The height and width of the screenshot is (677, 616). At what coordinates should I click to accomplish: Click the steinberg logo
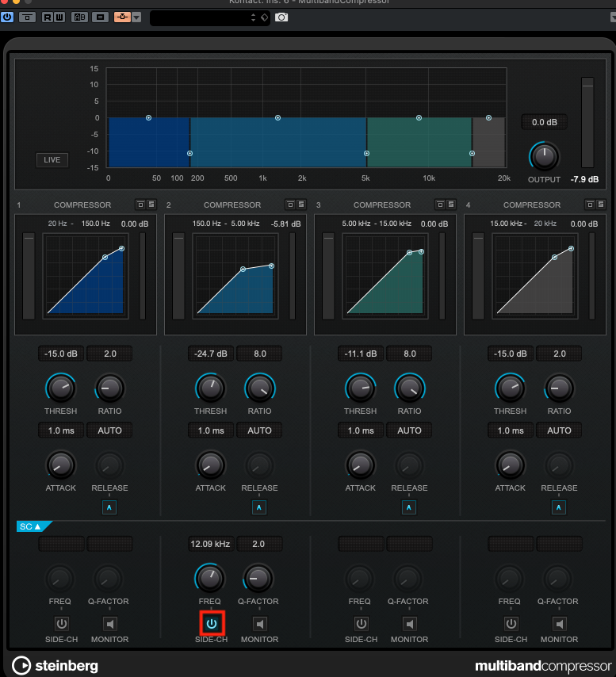[55, 665]
